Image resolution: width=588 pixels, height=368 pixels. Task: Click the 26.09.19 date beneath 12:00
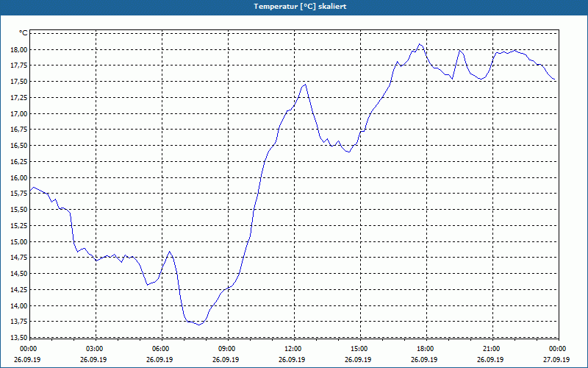pos(292,359)
